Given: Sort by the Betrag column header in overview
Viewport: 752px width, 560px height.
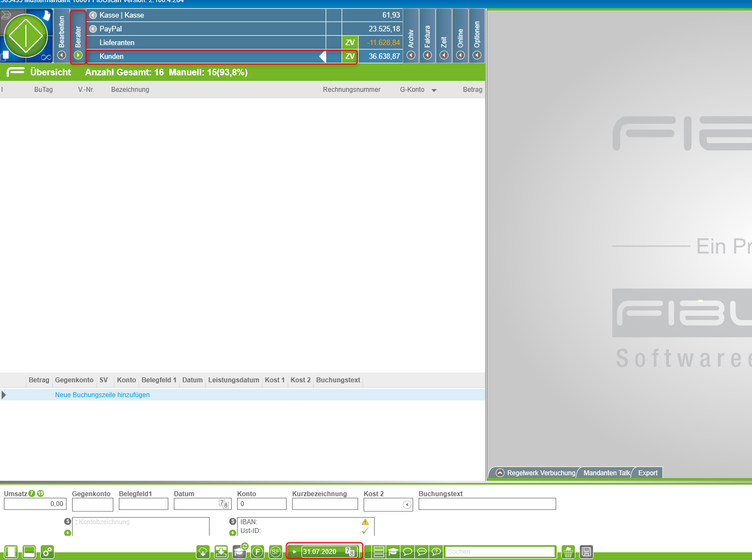Looking at the screenshot, I should 473,90.
